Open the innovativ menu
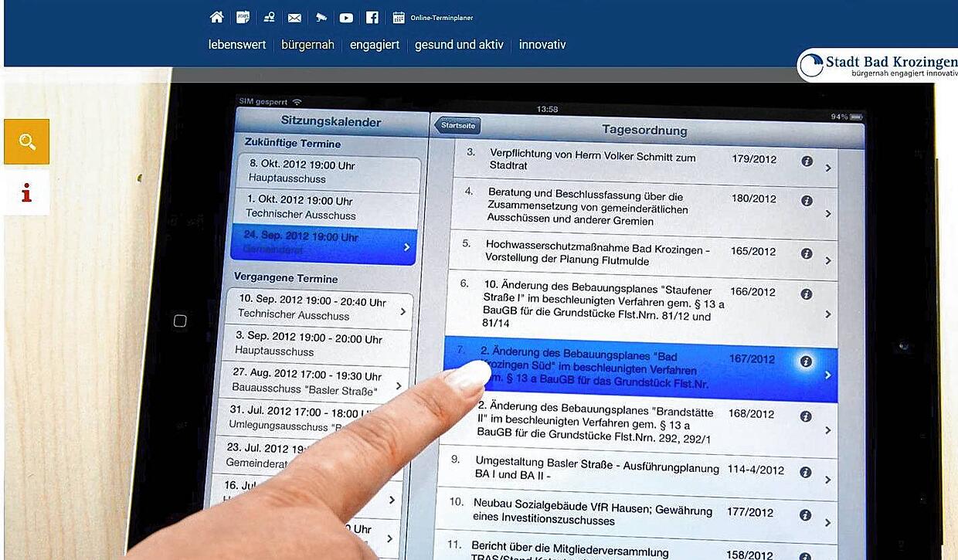Image resolution: width=958 pixels, height=560 pixels. point(542,45)
